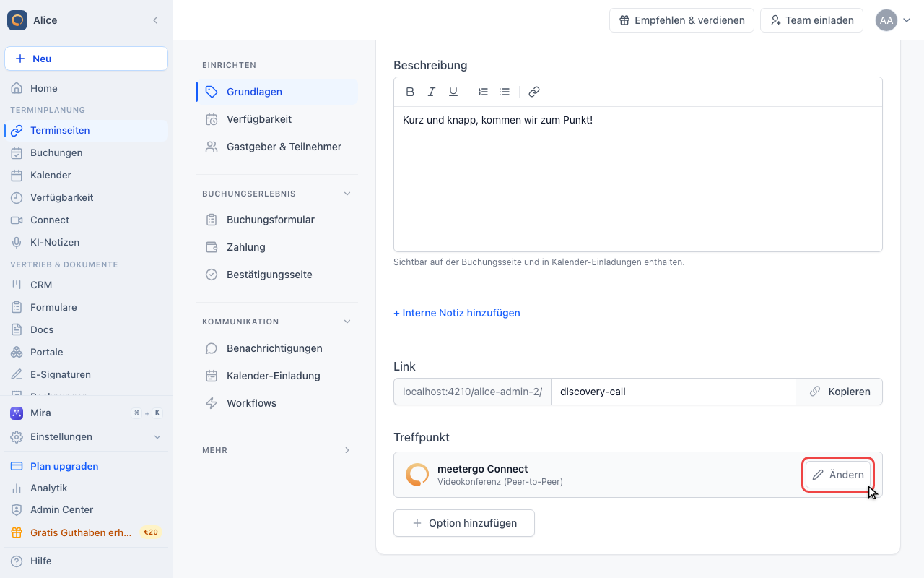Collapse the Kommunikation section

(347, 322)
